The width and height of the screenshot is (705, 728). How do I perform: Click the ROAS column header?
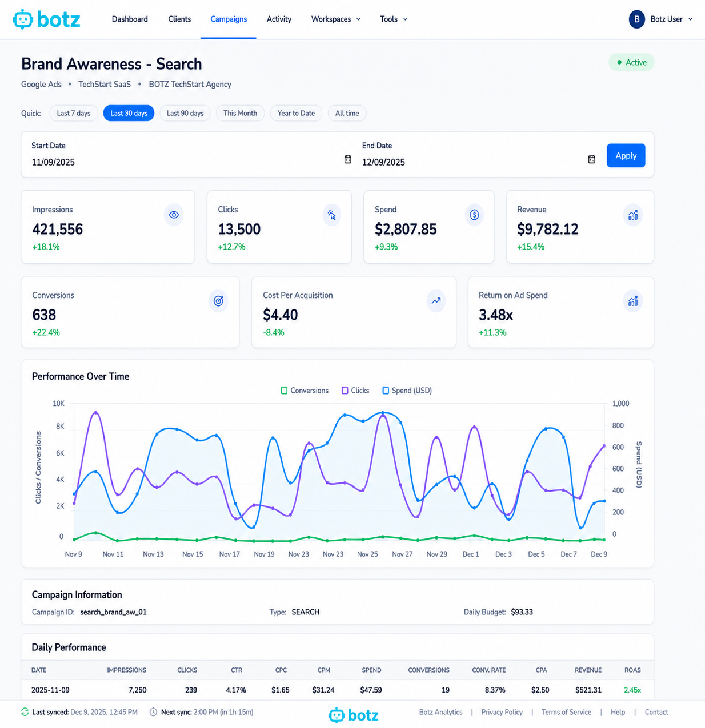click(x=632, y=670)
